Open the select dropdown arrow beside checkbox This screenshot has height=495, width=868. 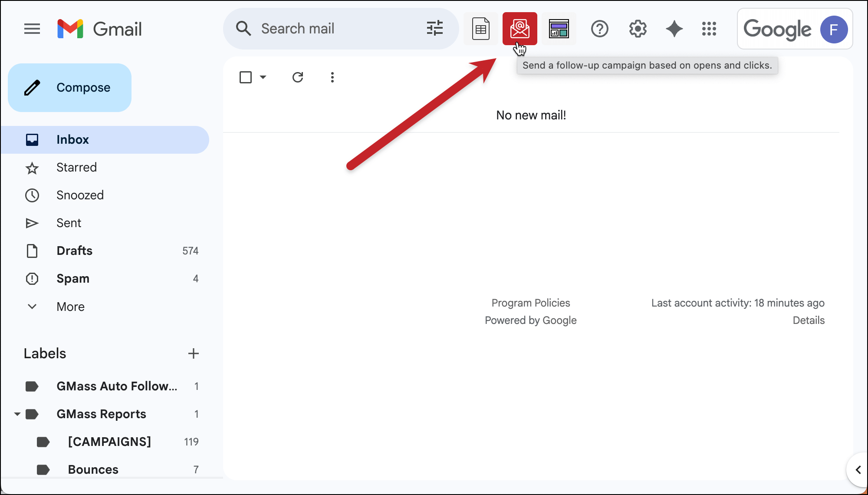pos(263,77)
